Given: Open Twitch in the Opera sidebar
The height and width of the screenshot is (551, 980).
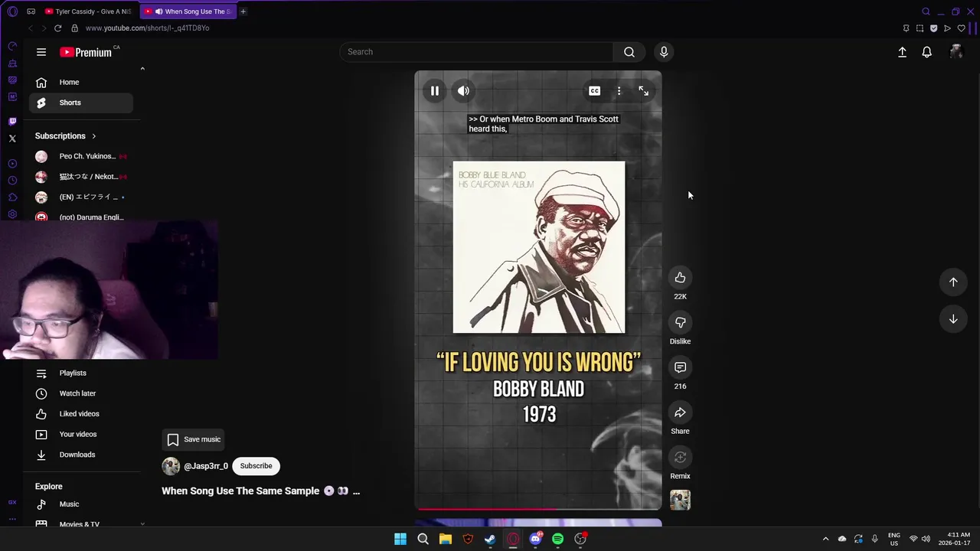Looking at the screenshot, I should pos(12,122).
